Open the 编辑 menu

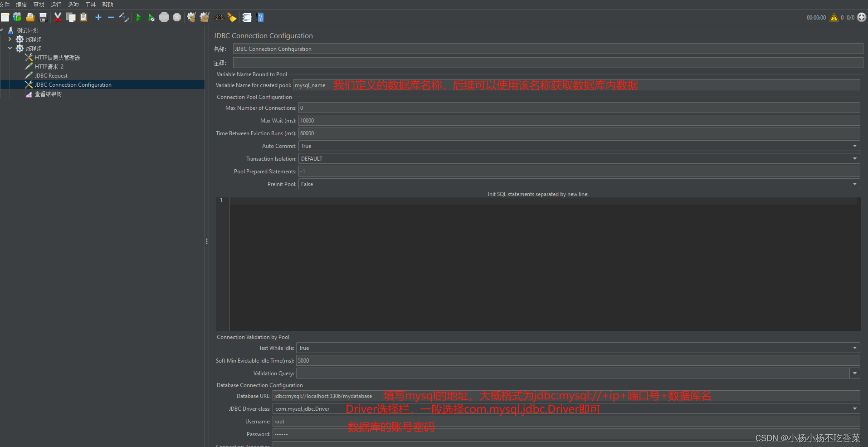(x=21, y=5)
